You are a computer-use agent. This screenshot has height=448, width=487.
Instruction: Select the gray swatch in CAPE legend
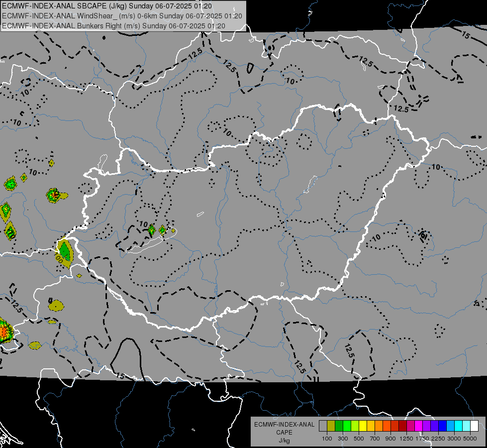coord(323,426)
